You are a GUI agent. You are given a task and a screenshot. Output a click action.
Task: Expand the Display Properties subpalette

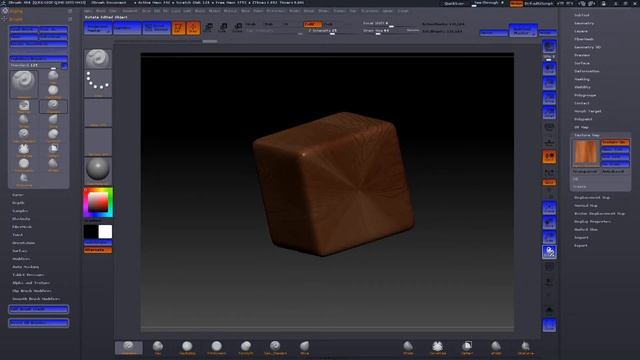click(593, 222)
